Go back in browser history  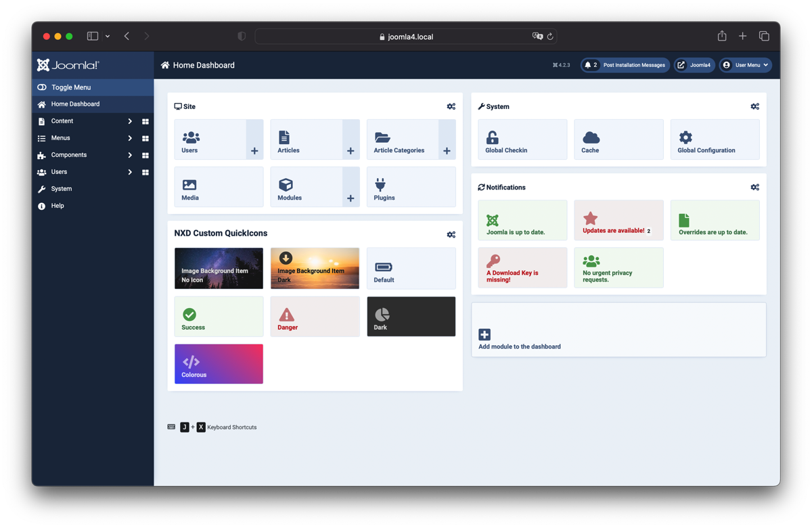coord(127,36)
